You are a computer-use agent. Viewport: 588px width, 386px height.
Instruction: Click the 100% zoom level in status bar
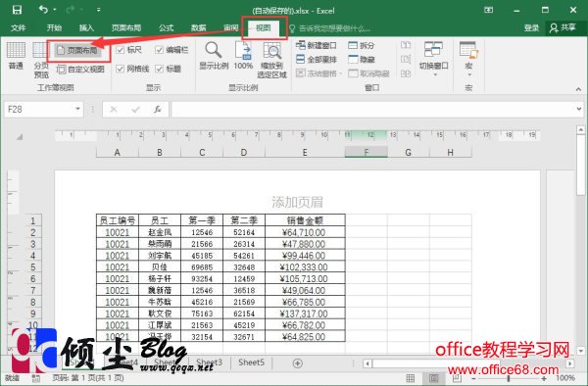click(565, 378)
